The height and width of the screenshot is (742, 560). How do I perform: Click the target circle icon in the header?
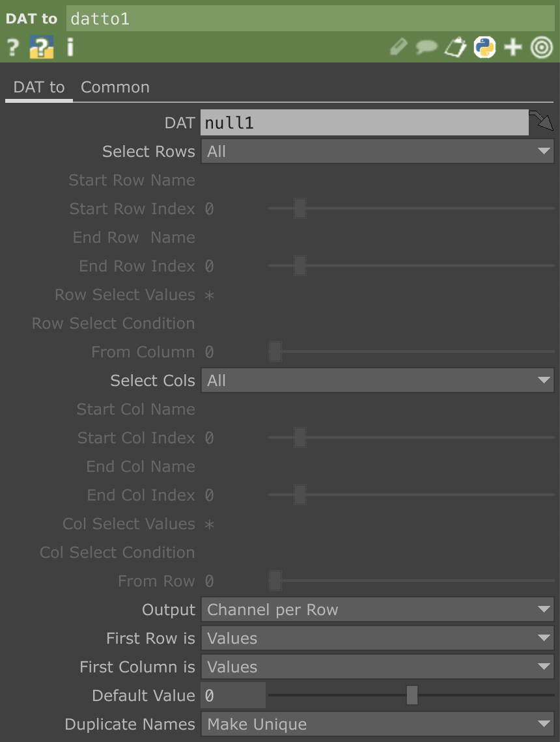(541, 47)
